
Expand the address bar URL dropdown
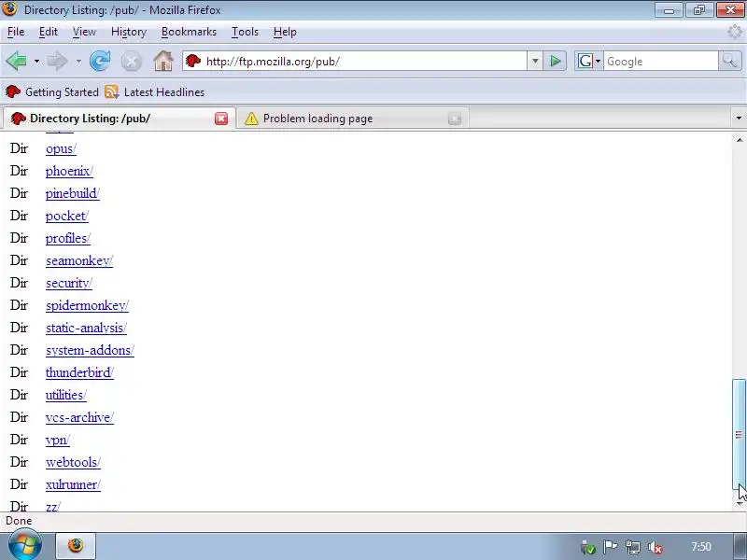click(535, 61)
